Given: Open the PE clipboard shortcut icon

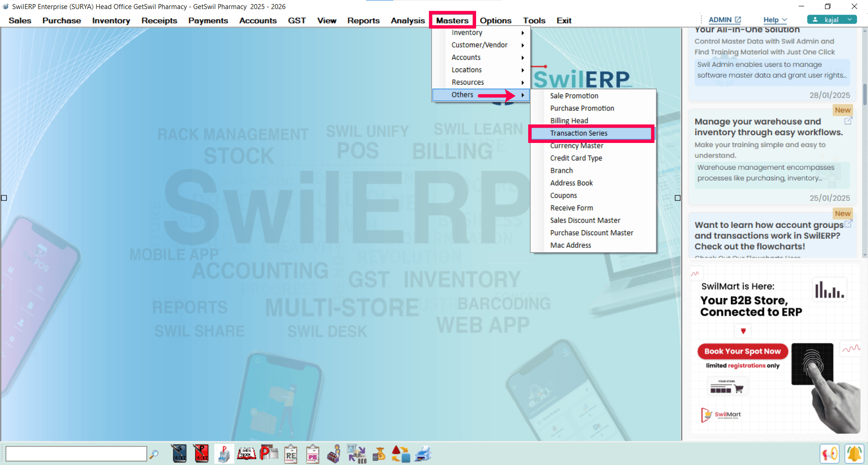Looking at the screenshot, I should [x=313, y=454].
